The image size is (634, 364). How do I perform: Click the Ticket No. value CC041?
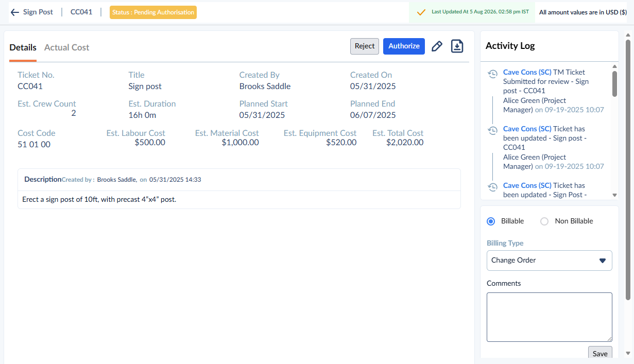pos(30,86)
